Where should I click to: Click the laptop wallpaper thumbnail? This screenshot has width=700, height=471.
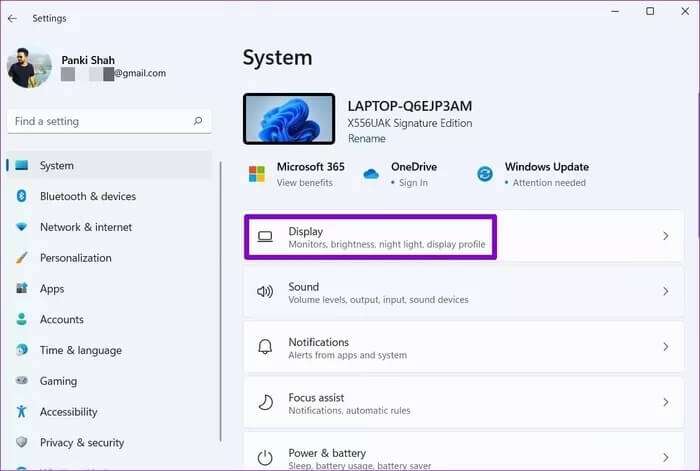tap(289, 119)
